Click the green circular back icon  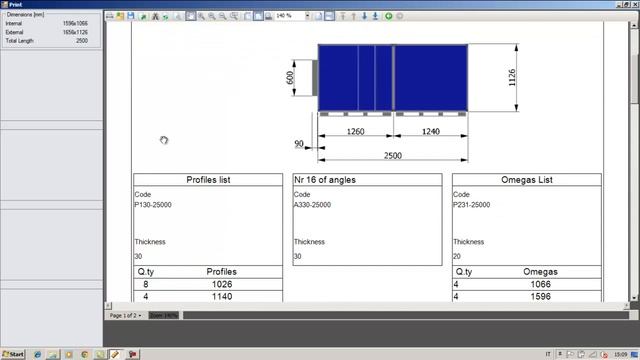pos(389,16)
